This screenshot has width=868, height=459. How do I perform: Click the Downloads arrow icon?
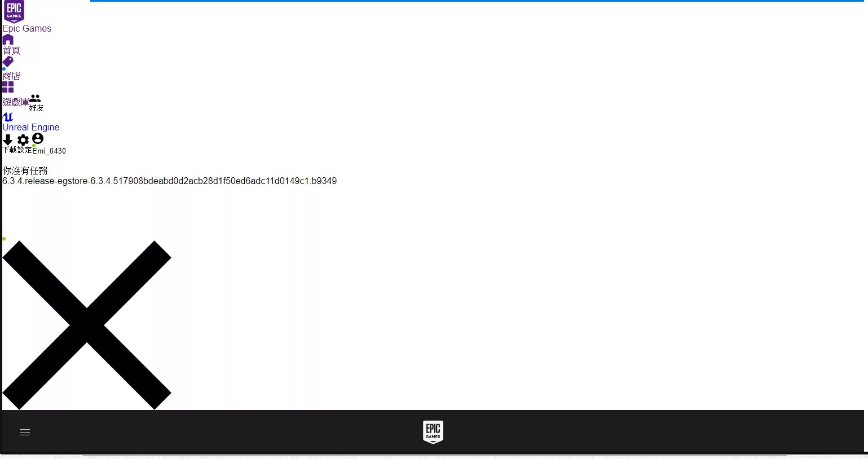pos(8,140)
